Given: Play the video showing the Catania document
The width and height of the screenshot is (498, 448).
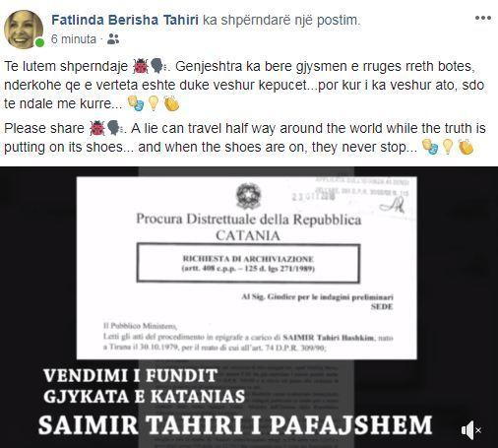Looking at the screenshot, I should tap(249, 307).
